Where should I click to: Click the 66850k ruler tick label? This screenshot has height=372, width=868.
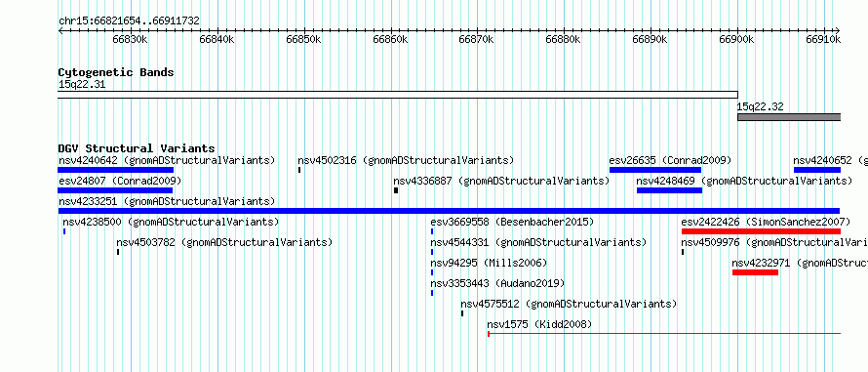tap(304, 39)
